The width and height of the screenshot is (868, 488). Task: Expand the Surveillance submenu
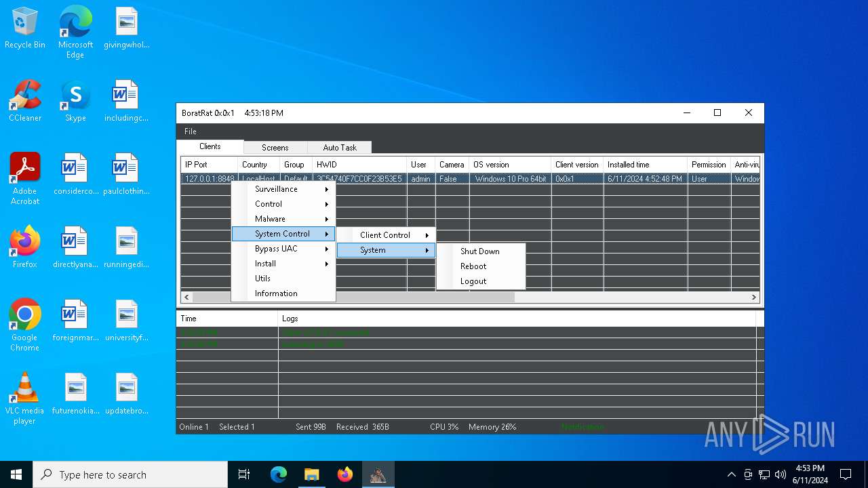pos(283,189)
